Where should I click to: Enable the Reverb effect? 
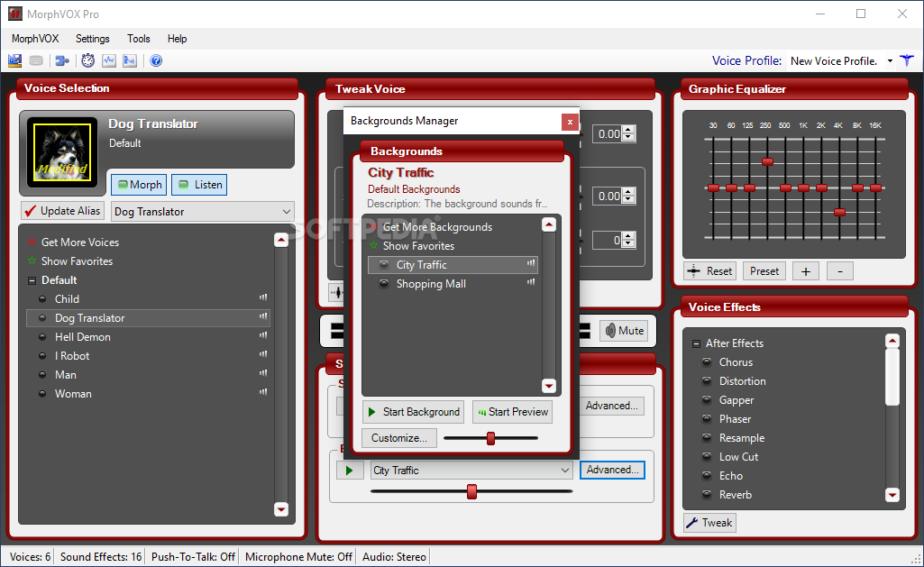pyautogui.click(x=707, y=494)
